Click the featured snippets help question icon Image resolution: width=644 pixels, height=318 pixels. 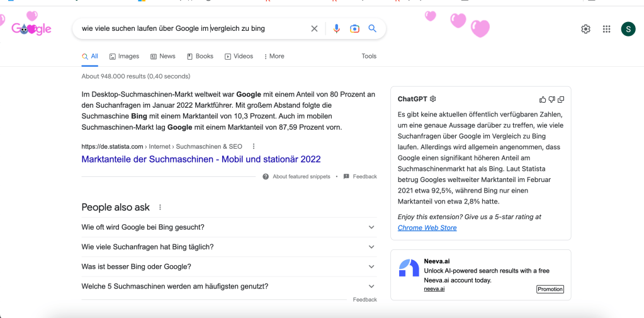pos(266,177)
